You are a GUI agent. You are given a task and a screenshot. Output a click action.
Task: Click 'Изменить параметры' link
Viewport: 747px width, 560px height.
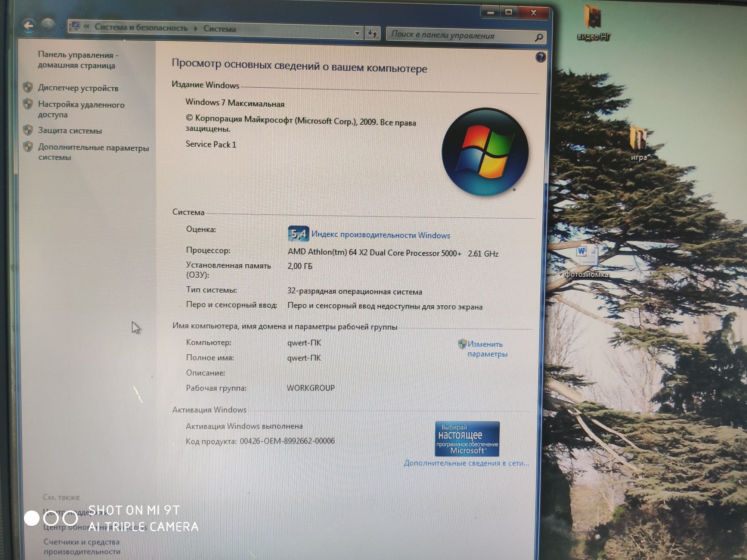tap(487, 349)
